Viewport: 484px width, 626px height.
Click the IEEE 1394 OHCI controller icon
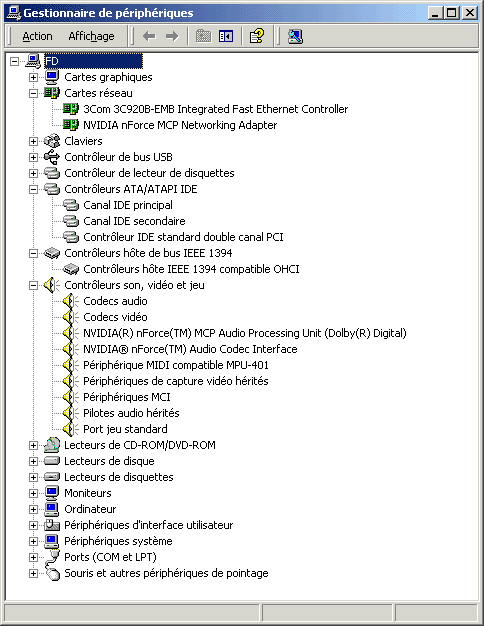pos(71,269)
